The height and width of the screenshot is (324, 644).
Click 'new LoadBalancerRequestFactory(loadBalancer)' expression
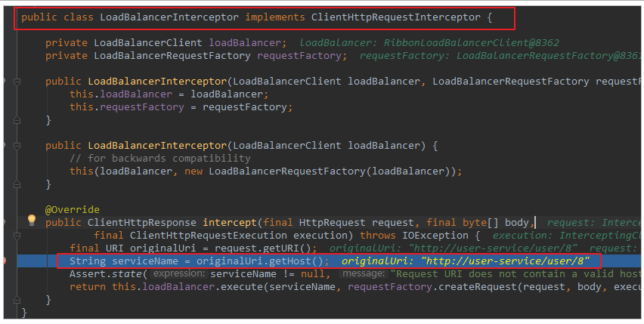(320, 171)
